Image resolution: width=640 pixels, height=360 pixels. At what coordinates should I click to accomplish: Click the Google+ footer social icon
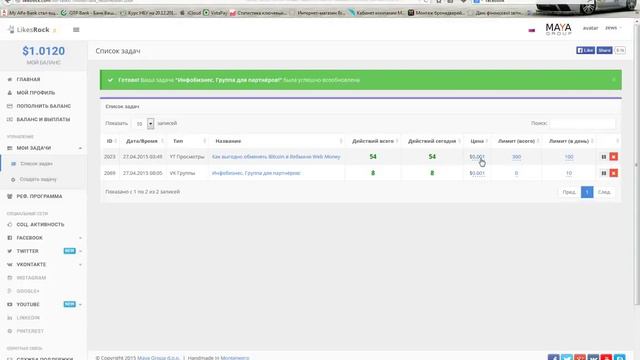click(x=580, y=358)
